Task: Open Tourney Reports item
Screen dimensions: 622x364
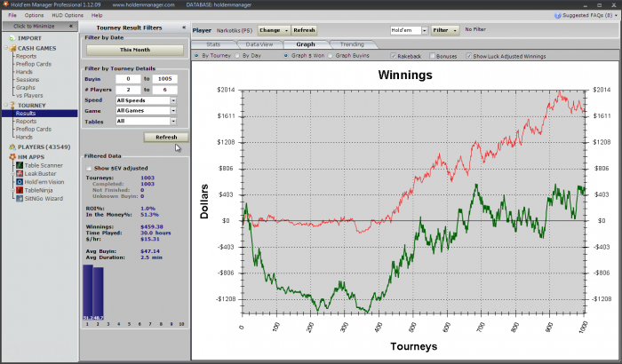Action: (x=26, y=122)
